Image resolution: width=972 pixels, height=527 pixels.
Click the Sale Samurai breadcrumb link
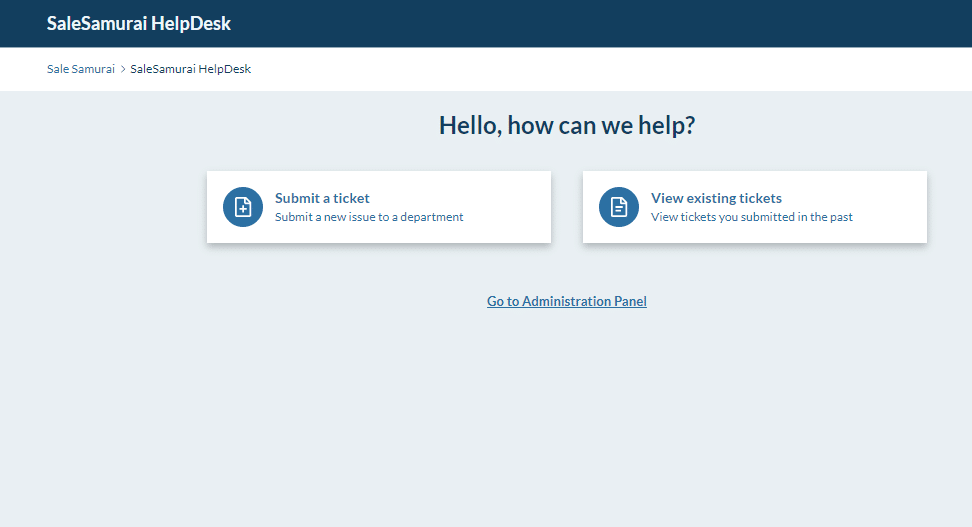point(81,69)
